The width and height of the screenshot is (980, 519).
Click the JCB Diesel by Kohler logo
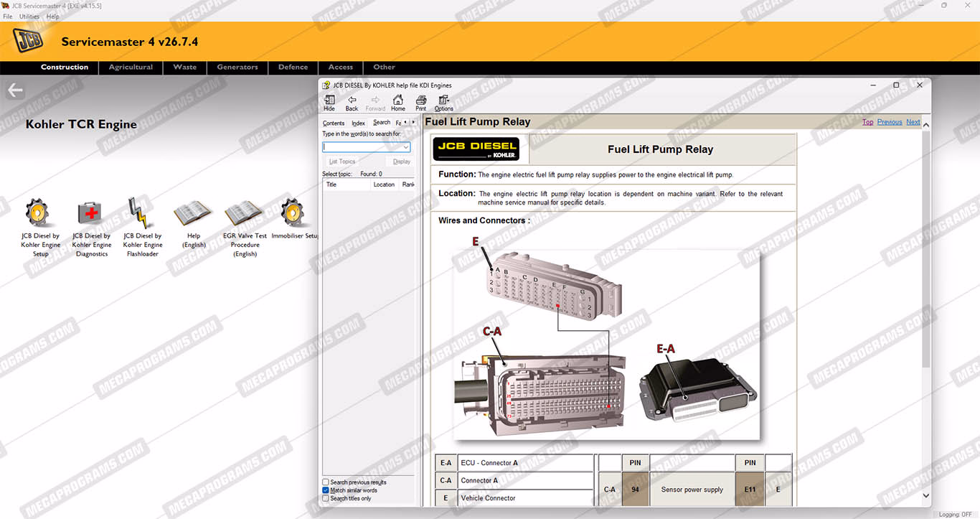pos(476,149)
